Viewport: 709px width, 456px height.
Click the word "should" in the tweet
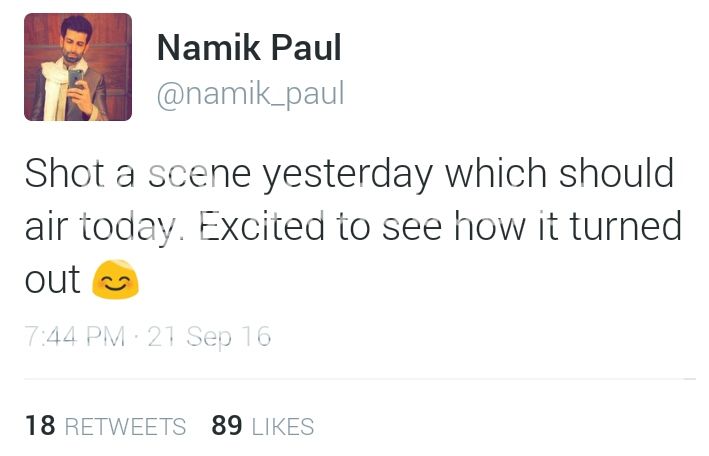[616, 175]
